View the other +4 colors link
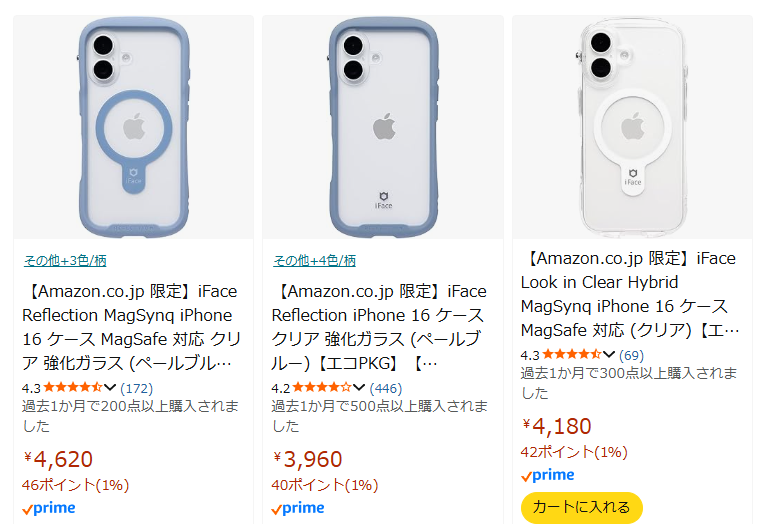Image resolution: width=757 pixels, height=524 pixels. click(x=314, y=261)
